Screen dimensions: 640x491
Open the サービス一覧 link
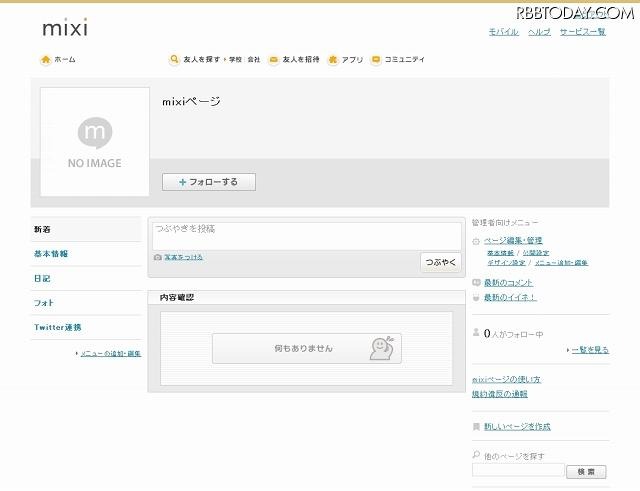point(582,32)
